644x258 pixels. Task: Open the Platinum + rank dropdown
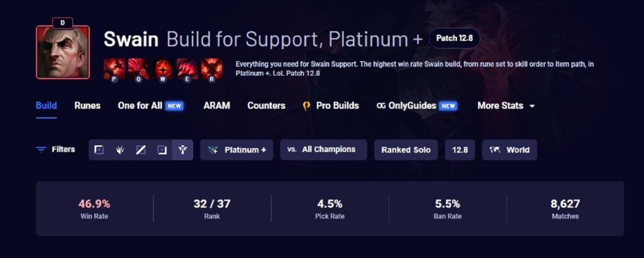click(x=236, y=150)
